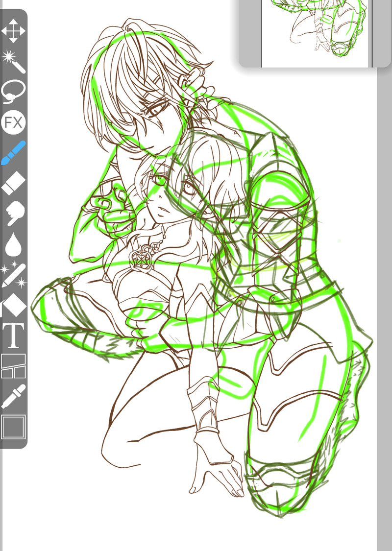
Task: Select the Magic Wand tool
Action: pyautogui.click(x=13, y=62)
